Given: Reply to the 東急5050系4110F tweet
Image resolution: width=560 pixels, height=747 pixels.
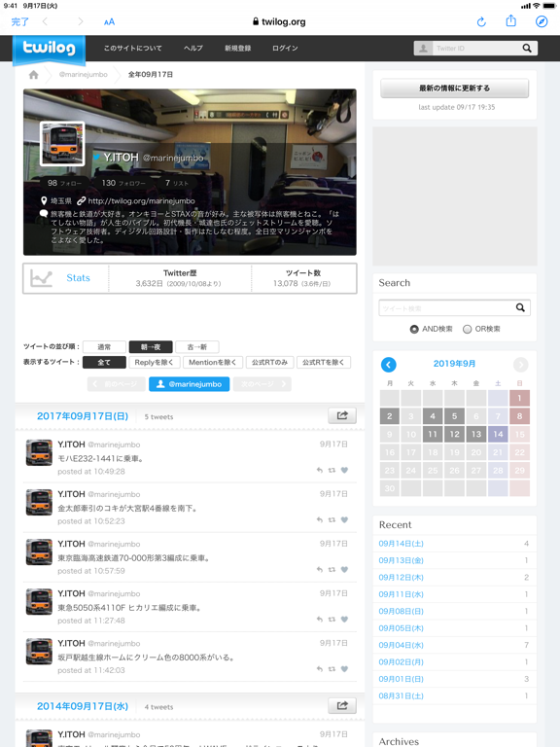Looking at the screenshot, I should [x=320, y=620].
